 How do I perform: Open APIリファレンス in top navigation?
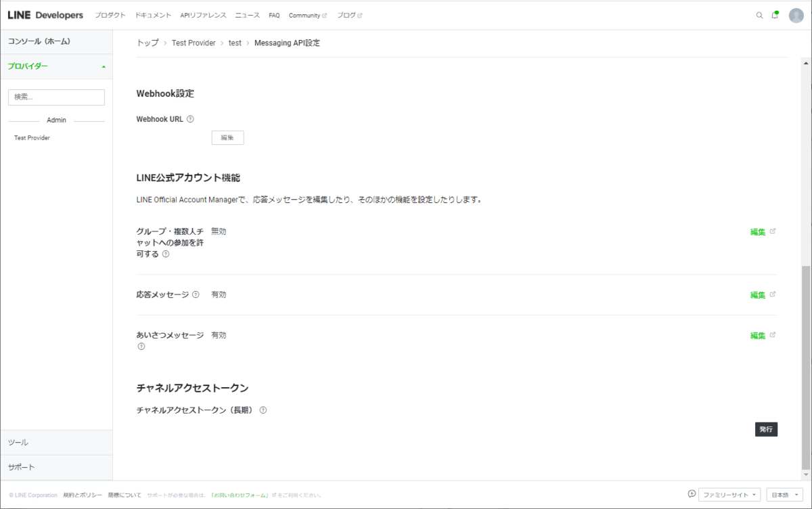(x=203, y=15)
